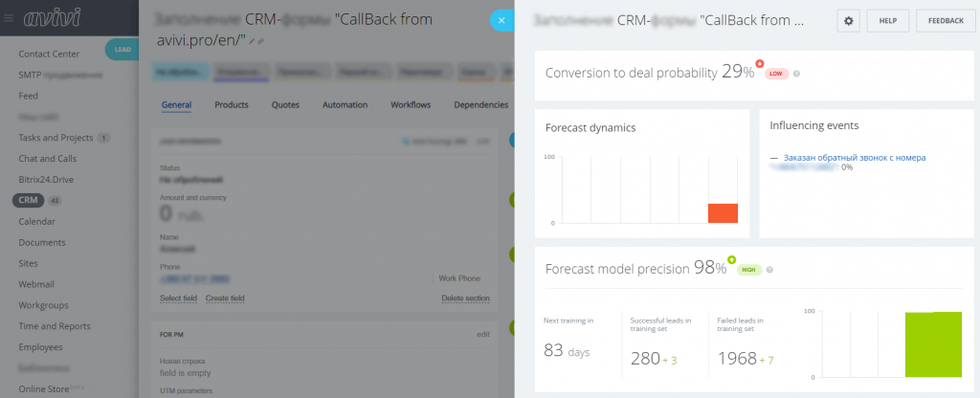This screenshot has height=398, width=980.
Task: Click the pencil edit icon next to the title
Action: click(x=252, y=42)
